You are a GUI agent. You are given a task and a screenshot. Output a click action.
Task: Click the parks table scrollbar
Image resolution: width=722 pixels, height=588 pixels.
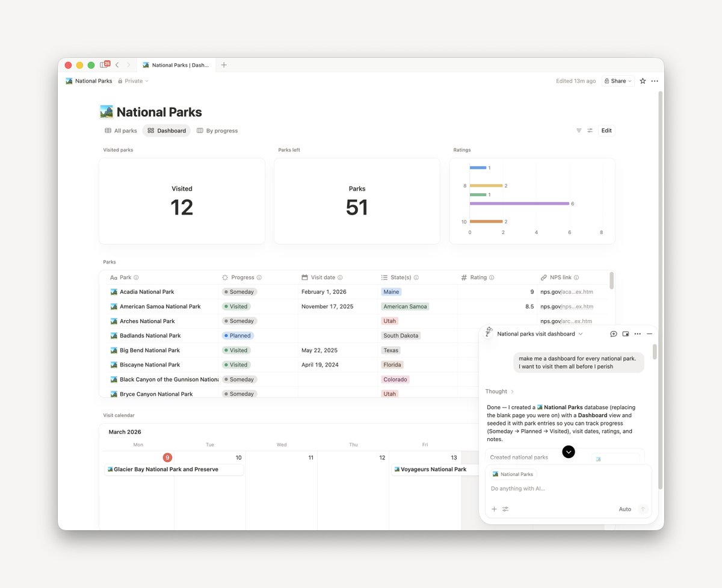point(612,280)
